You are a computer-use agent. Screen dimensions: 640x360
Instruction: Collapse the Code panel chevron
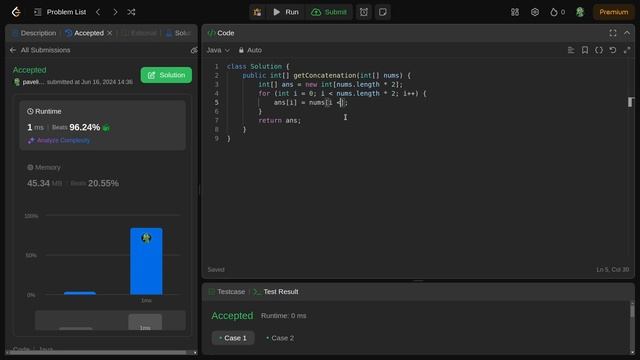(x=627, y=33)
